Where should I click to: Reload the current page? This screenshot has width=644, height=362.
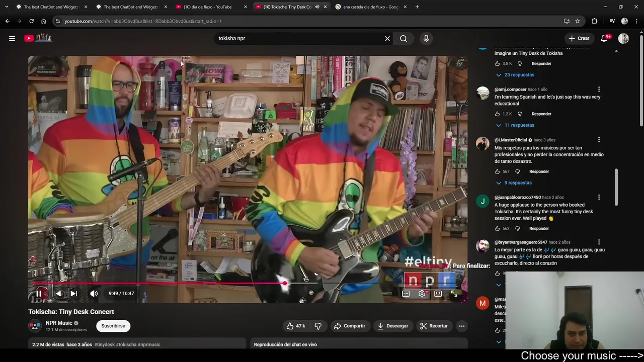(31, 21)
